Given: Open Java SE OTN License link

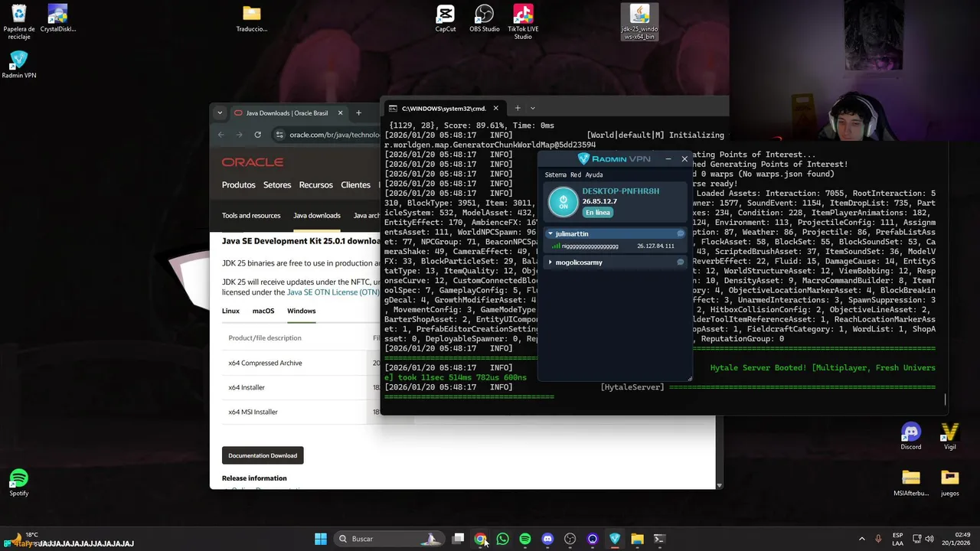Looking at the screenshot, I should [x=332, y=292].
